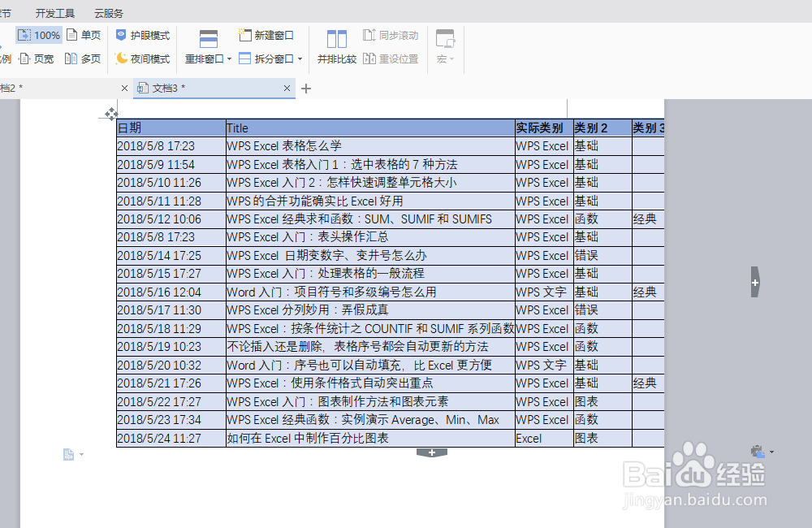Expand the 拆分窗口 dropdown arrow

(x=300, y=59)
